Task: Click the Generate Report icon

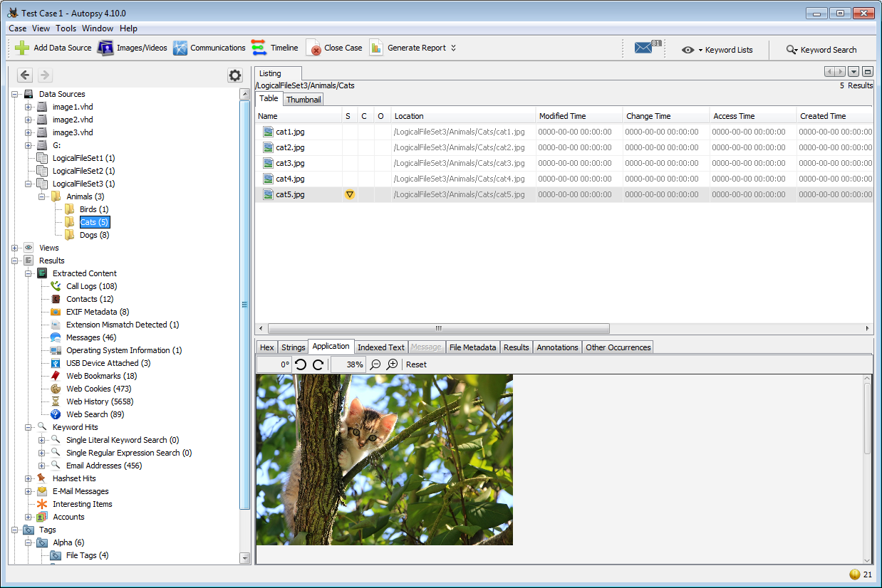Action: 376,48
